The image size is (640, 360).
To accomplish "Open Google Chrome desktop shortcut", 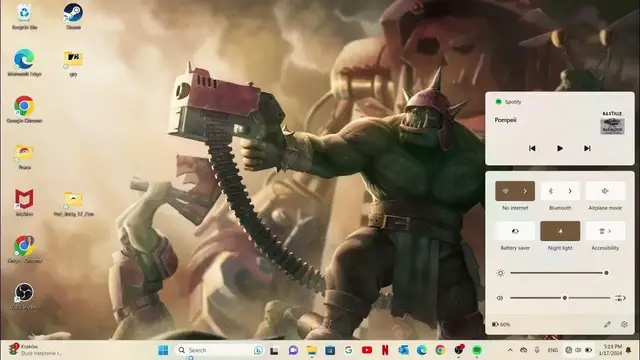I will click(x=24, y=110).
